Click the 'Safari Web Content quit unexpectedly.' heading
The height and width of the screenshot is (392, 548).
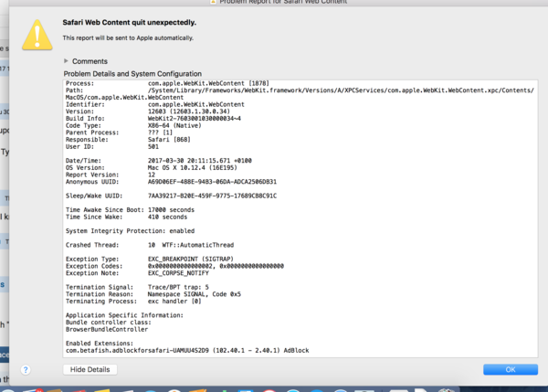pos(130,22)
